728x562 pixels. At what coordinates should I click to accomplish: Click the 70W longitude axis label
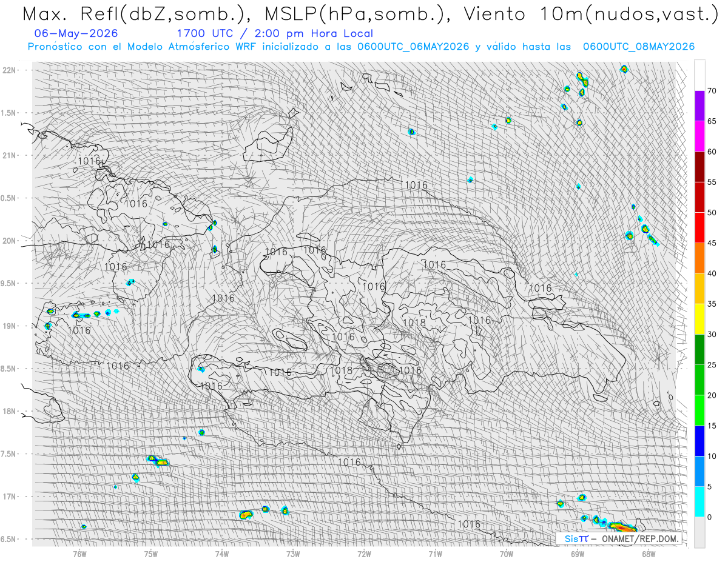coord(507,553)
